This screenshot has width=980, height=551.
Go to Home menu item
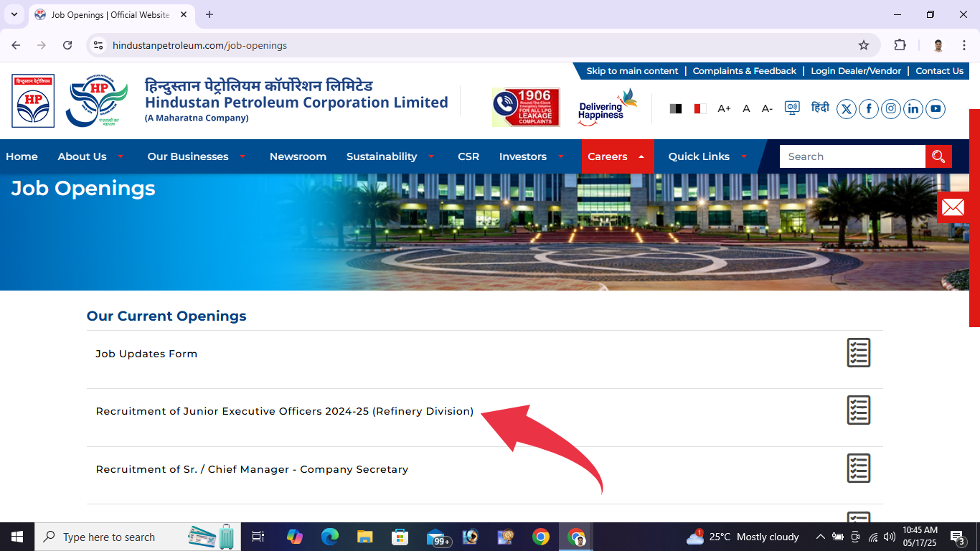[x=22, y=156]
